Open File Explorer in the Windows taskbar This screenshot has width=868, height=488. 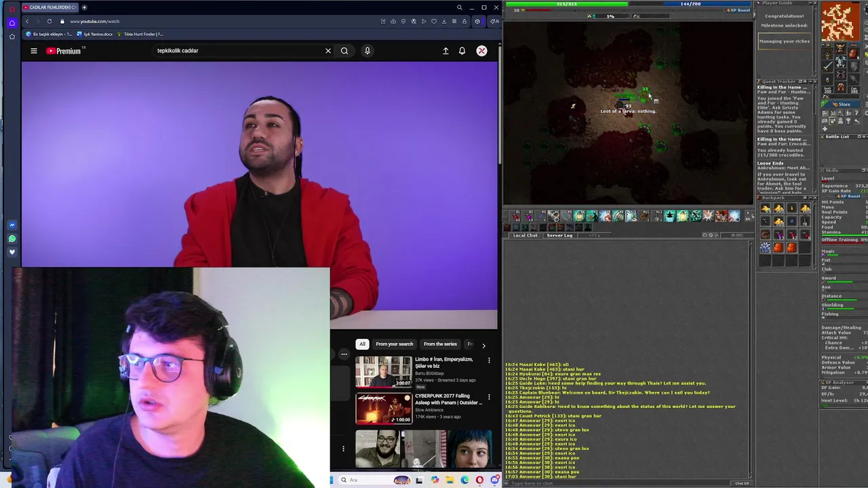click(x=450, y=480)
